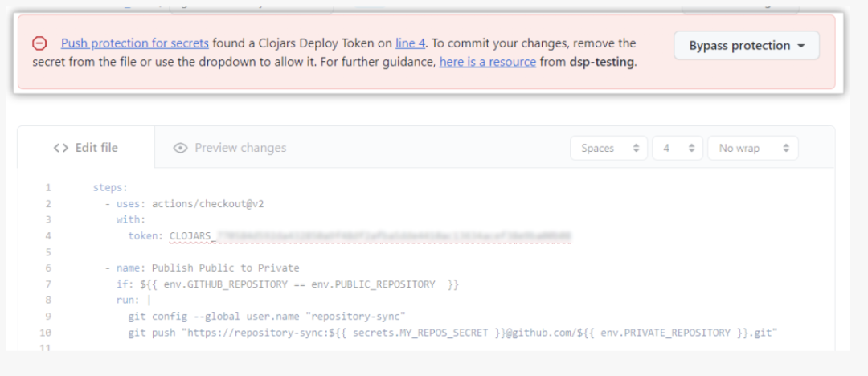Click line number 4 in the gutter
The image size is (868, 376).
coord(48,236)
